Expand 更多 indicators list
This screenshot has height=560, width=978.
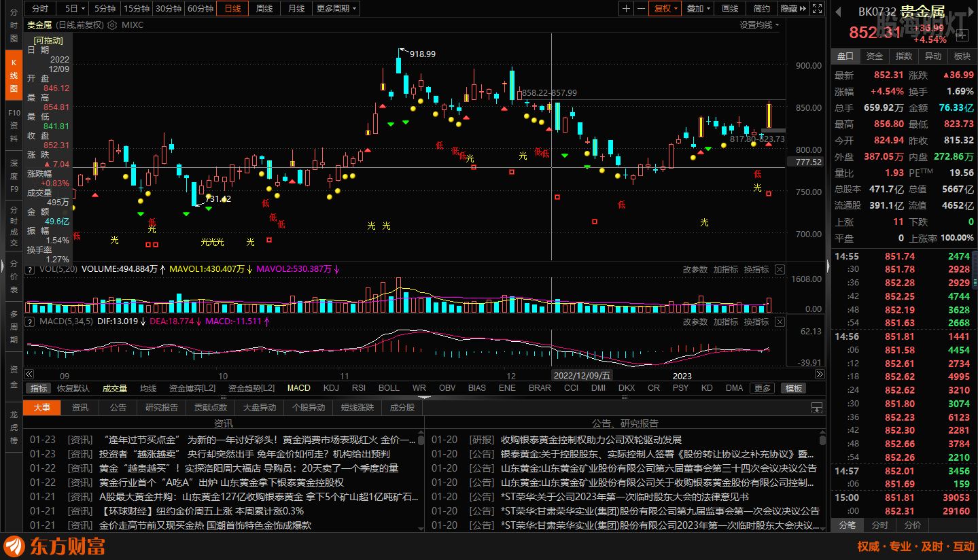[x=762, y=388]
